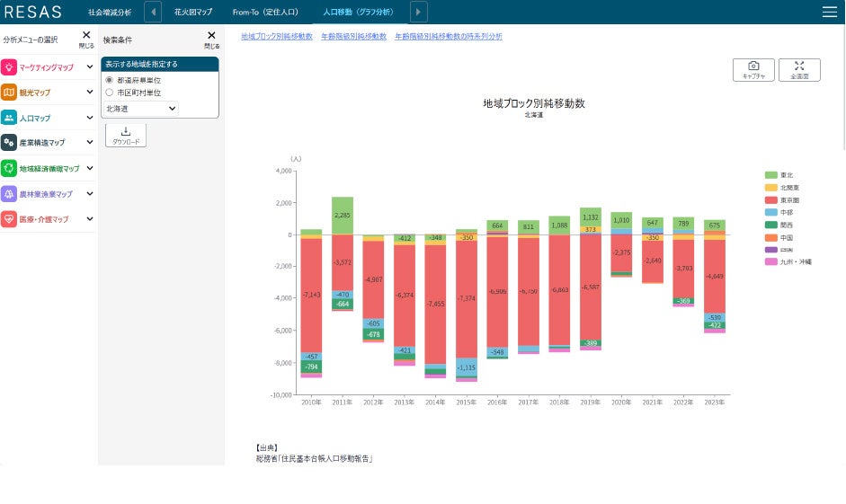Expand the 地域経済循環マップ menu chevron
Screen dimensions: 846x504
[x=90, y=168]
